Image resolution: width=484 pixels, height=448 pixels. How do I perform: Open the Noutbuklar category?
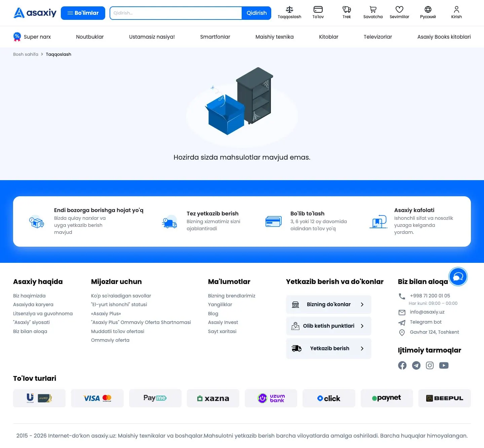point(90,37)
